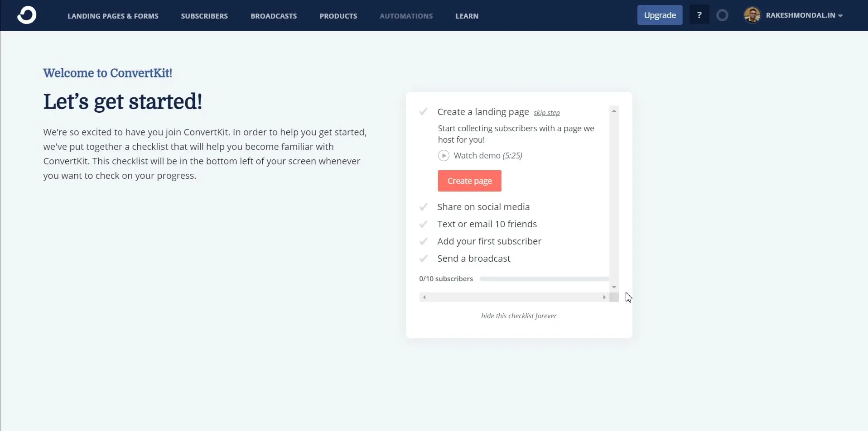Click the user profile avatar
The image size is (868, 431).
[752, 15]
